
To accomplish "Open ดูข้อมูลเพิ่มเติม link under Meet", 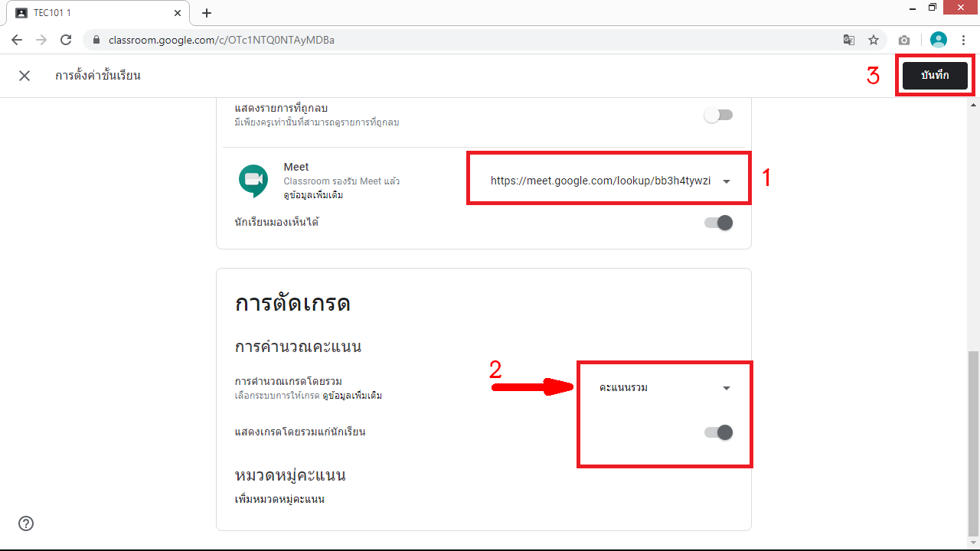I will (x=313, y=195).
